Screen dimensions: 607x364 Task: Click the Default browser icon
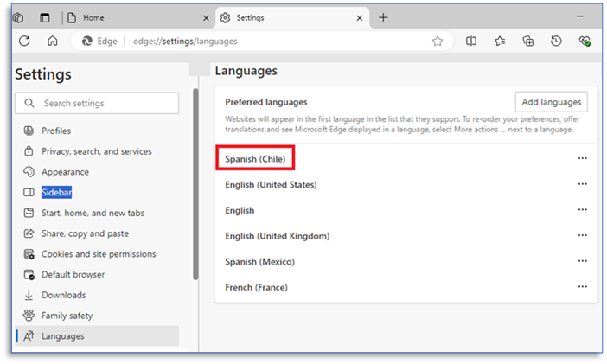29,275
